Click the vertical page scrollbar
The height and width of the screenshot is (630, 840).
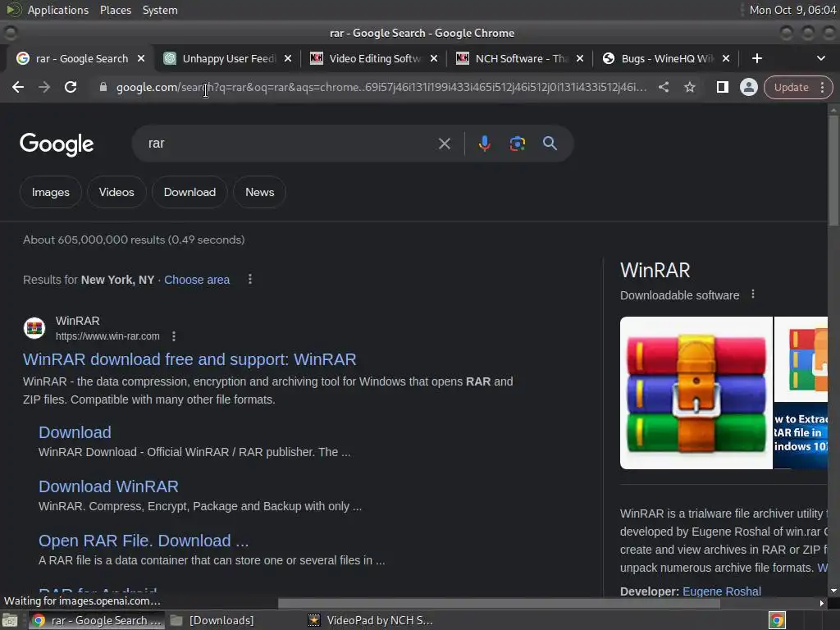coord(833,171)
